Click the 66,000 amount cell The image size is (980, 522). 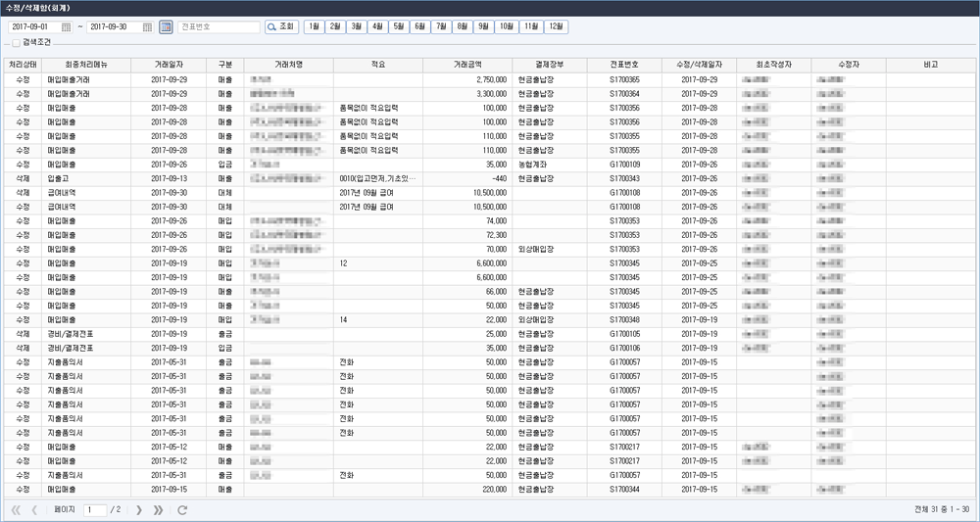pos(467,292)
